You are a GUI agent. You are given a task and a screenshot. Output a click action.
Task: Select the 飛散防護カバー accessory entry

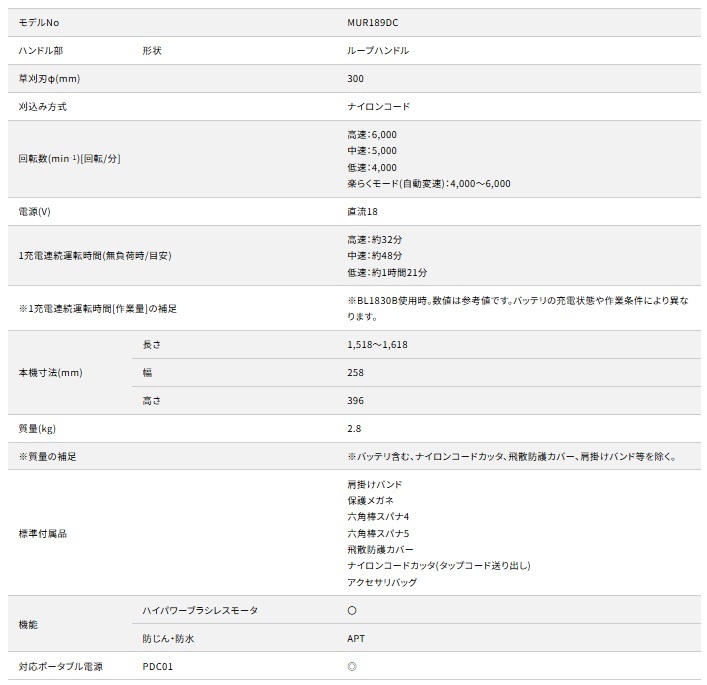[x=380, y=550]
